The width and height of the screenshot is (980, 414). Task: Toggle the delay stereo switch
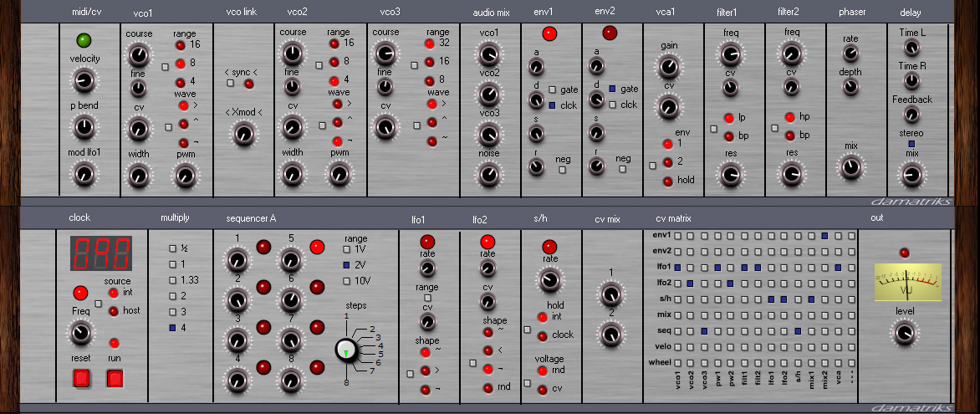pos(911,143)
